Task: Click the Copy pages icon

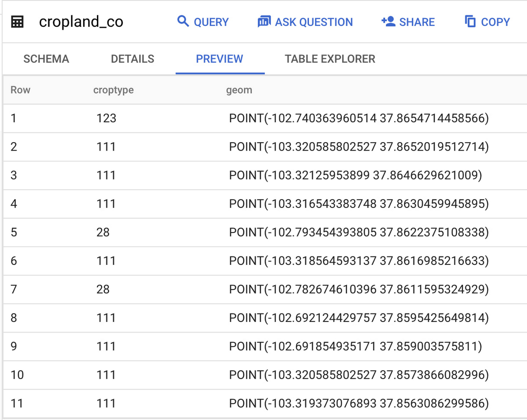Action: (x=470, y=21)
